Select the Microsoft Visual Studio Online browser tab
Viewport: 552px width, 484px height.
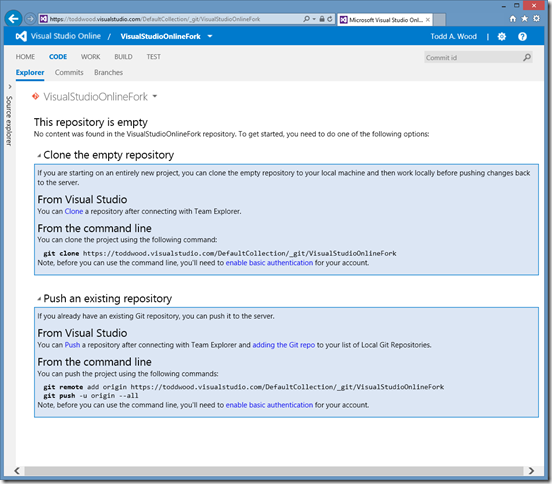[x=385, y=20]
